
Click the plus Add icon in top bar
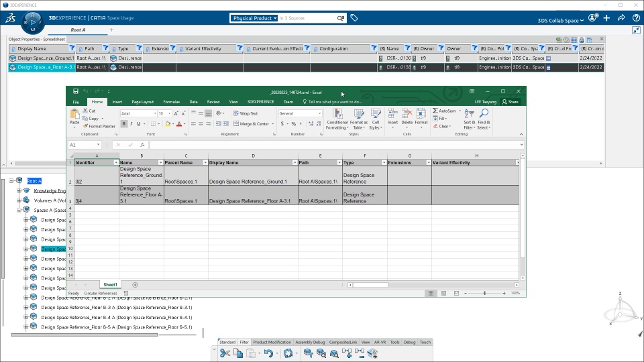coord(606,17)
